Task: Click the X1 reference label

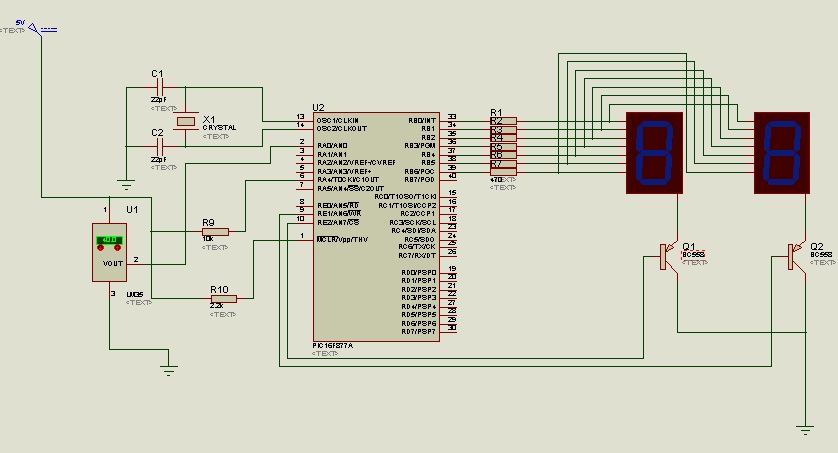Action: click(x=209, y=120)
